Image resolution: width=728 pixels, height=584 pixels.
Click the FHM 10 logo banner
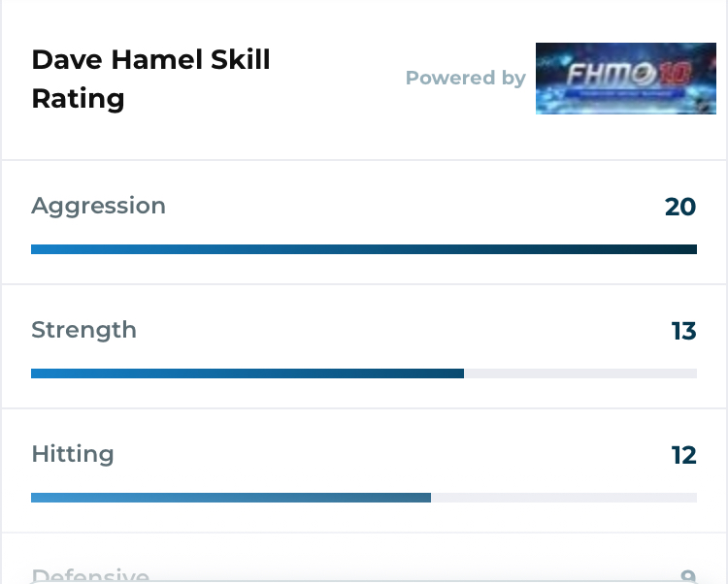coord(626,79)
